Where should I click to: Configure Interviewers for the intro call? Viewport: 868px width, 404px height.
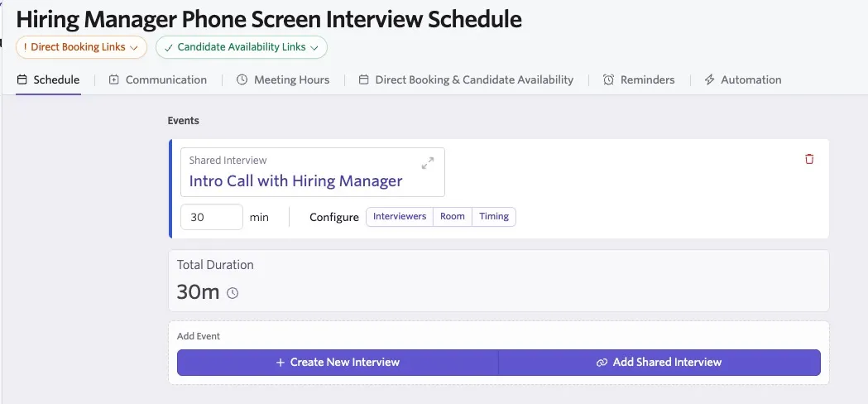400,217
